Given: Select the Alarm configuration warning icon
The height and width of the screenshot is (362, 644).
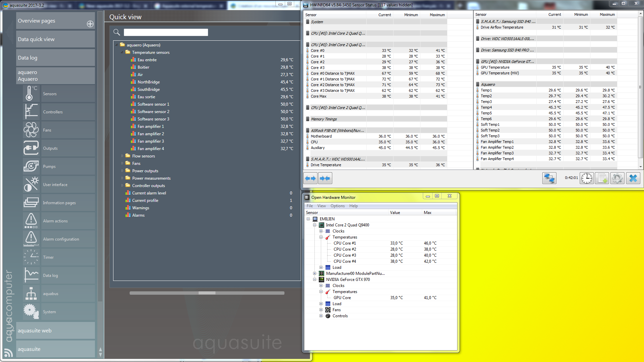Looking at the screenshot, I should 31,239.
